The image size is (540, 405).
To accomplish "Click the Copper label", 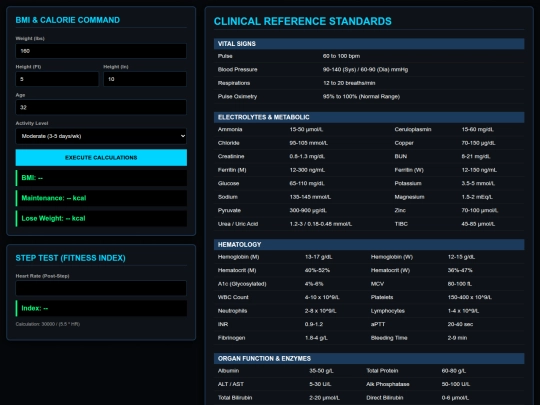I will point(404,143).
